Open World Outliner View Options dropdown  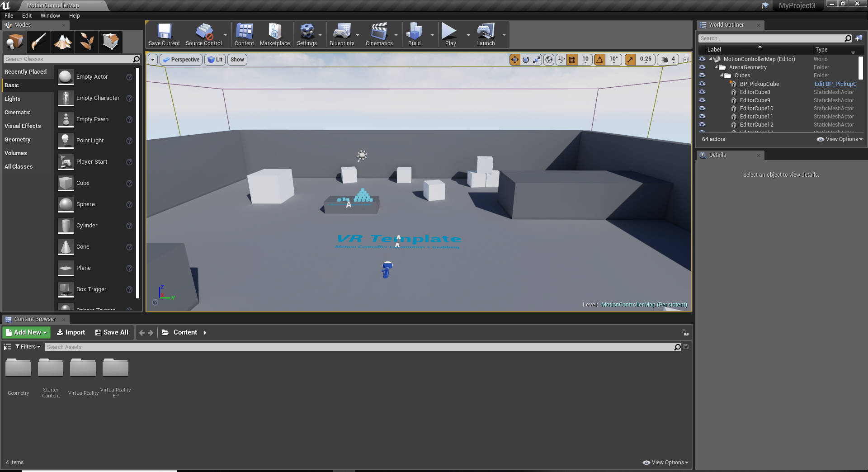pos(840,139)
